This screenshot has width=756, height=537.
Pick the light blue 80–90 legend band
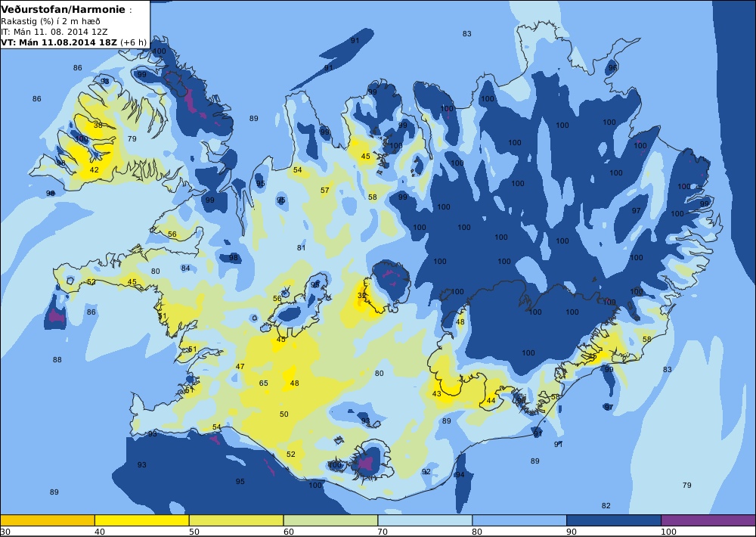click(x=519, y=520)
